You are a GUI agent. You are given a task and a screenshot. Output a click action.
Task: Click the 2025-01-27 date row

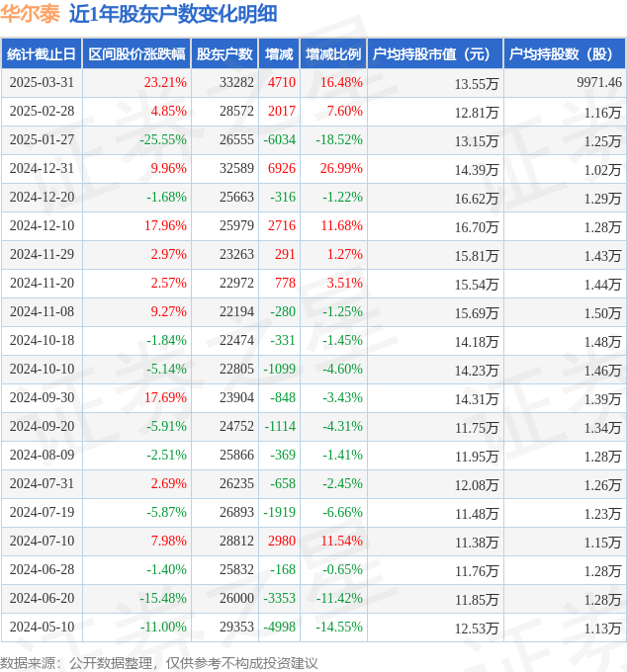(x=313, y=140)
